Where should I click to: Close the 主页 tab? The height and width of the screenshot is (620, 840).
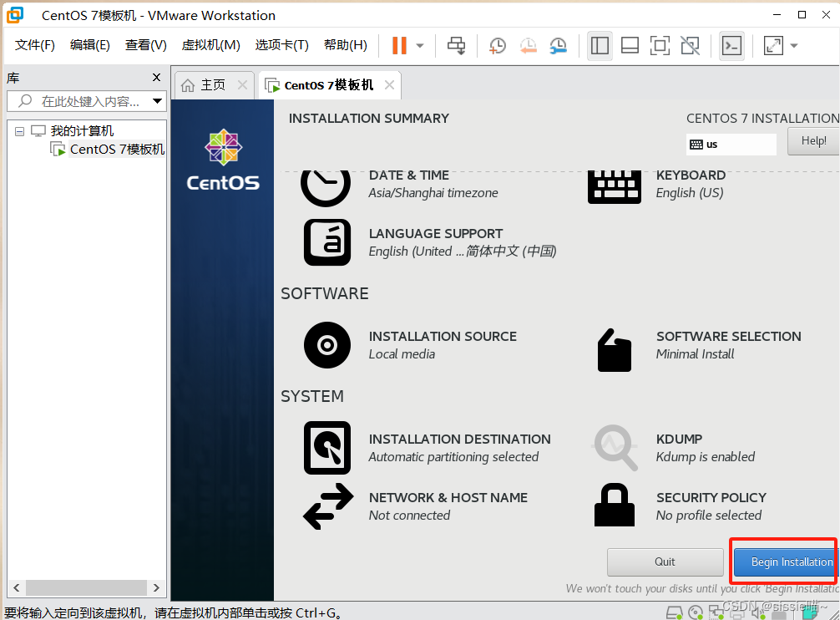pyautogui.click(x=242, y=84)
